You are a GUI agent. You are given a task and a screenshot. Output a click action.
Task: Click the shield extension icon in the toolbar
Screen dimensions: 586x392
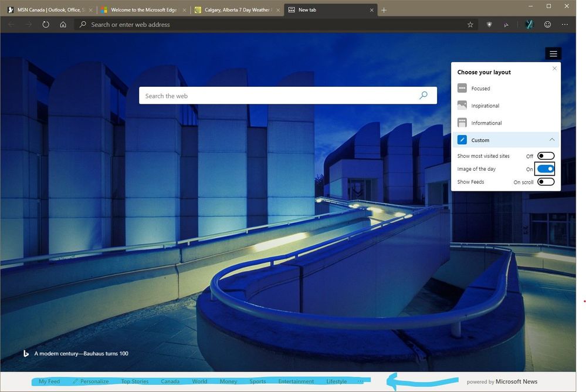point(489,25)
